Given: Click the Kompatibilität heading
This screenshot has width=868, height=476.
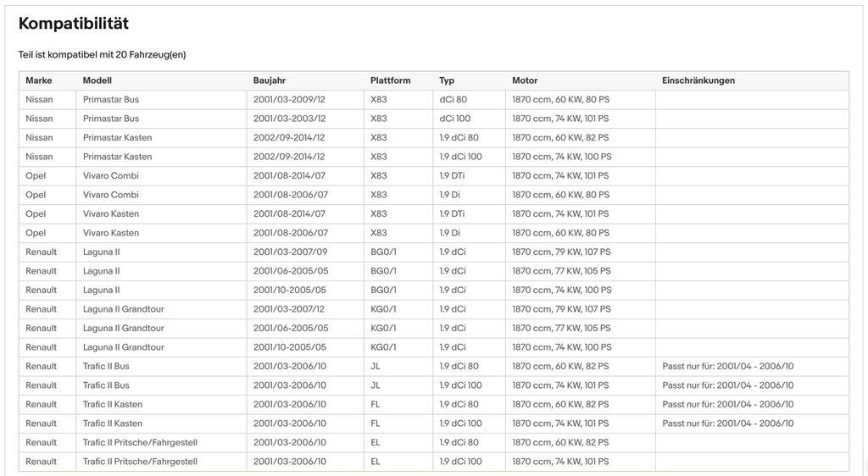Looking at the screenshot, I should [x=74, y=24].
